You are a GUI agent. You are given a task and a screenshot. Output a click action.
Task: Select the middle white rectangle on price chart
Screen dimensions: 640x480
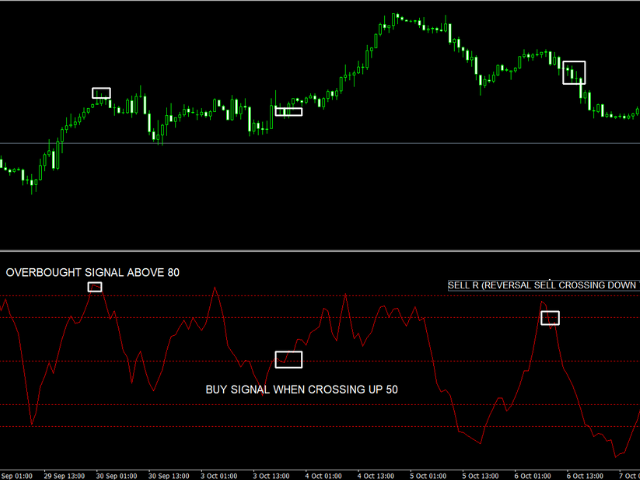(288, 111)
